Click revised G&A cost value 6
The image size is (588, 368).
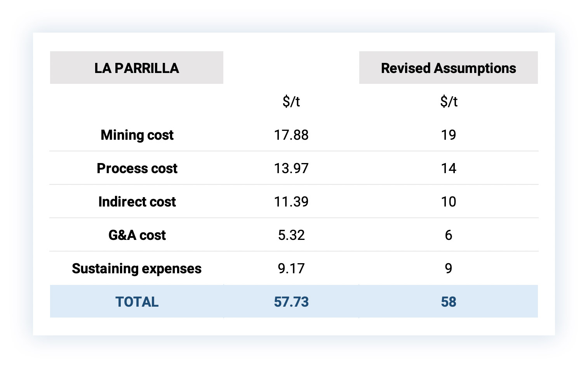coord(449,235)
